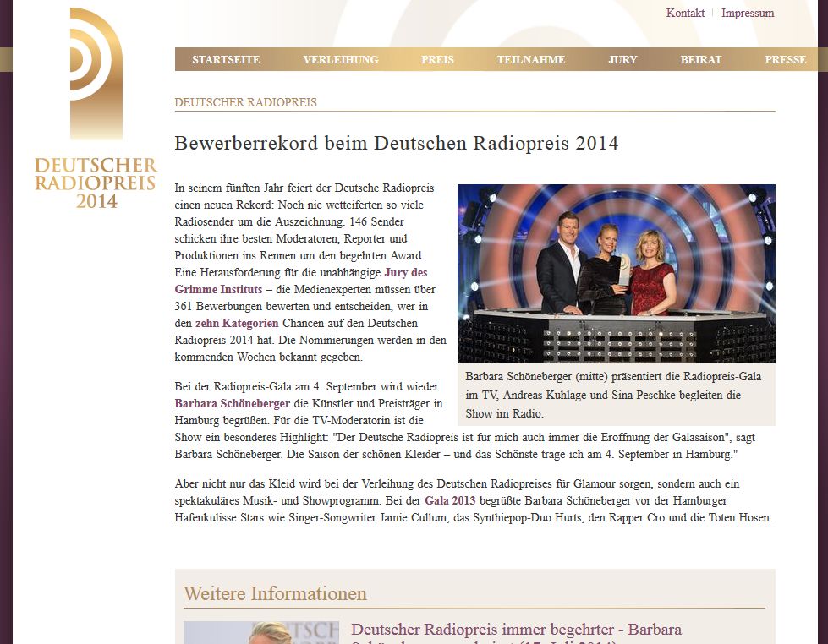Click the gala stage photo of presenters
This screenshot has width=828, height=644.
tap(616, 273)
